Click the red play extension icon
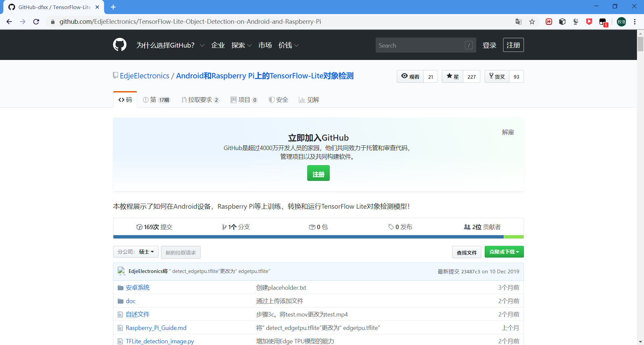The width and height of the screenshot is (644, 345). tap(549, 22)
